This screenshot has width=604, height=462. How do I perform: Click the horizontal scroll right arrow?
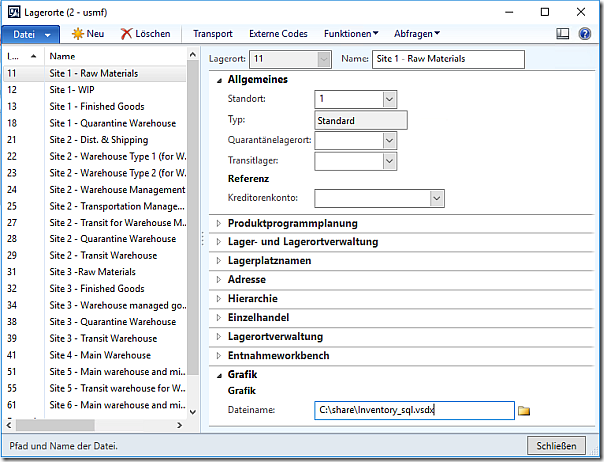(x=180, y=425)
